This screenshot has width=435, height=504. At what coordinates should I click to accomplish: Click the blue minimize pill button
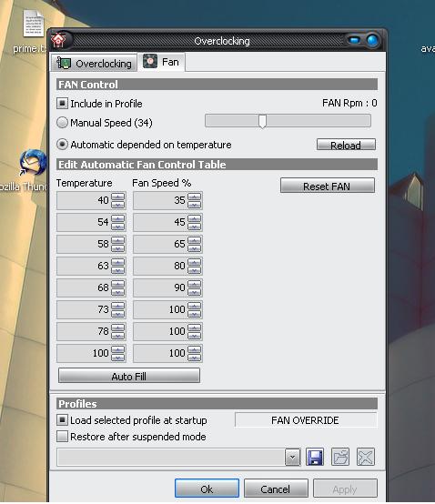click(355, 41)
